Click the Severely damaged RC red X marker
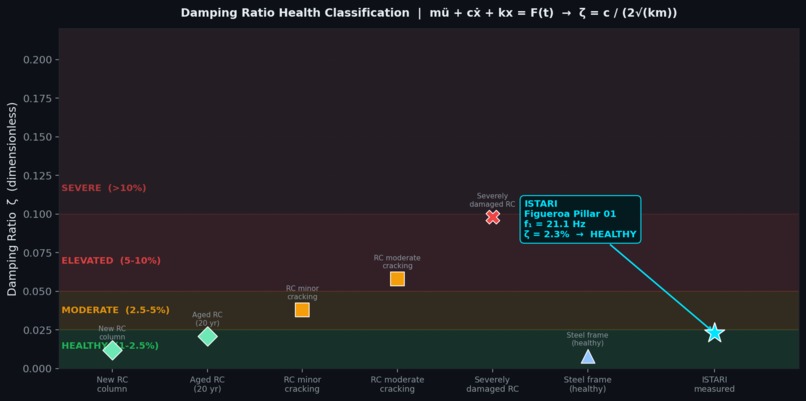Screen dimensions: 806x401 coord(492,217)
